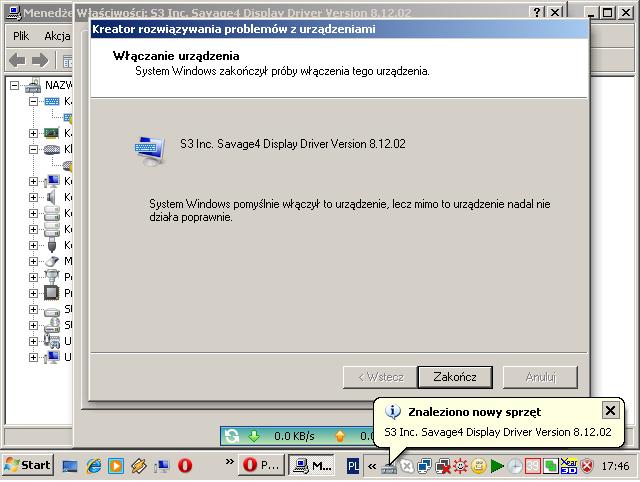Click the yellow smiley tray icon
The height and width of the screenshot is (482, 640).
(478, 466)
